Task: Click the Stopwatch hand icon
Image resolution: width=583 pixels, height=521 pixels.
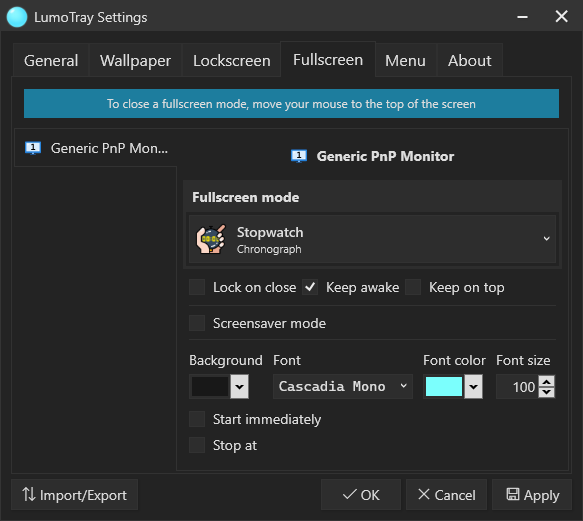Action: tap(211, 239)
